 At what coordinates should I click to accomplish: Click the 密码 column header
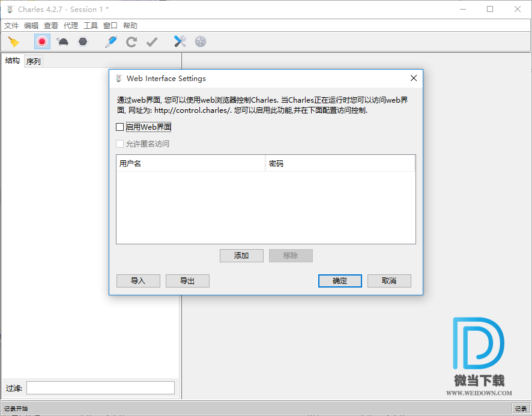pyautogui.click(x=340, y=163)
